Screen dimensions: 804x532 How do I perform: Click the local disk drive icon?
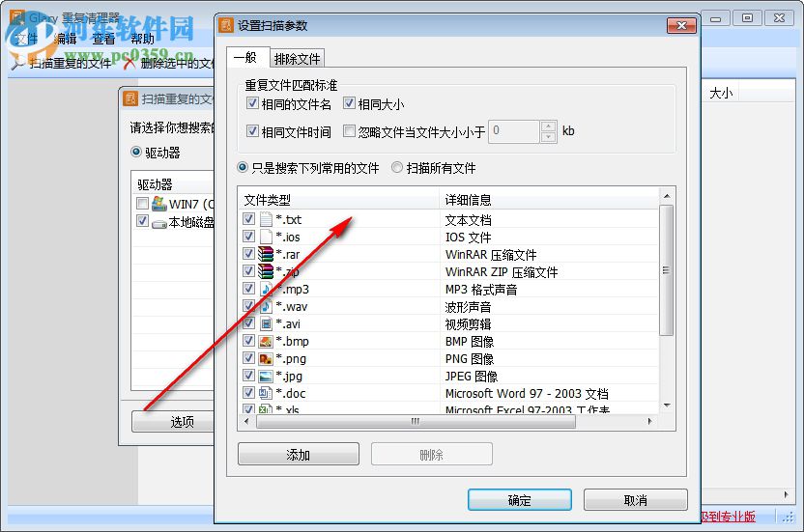point(159,223)
